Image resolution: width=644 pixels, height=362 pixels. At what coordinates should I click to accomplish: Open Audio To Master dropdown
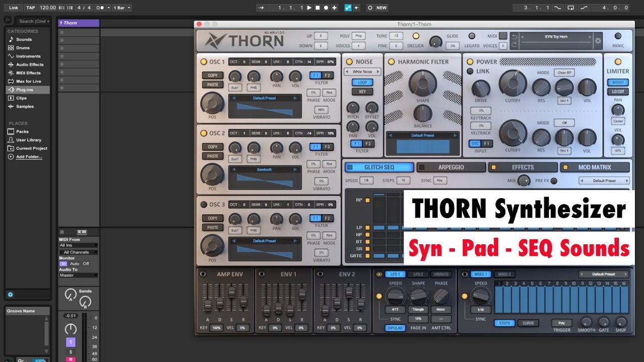(78, 276)
